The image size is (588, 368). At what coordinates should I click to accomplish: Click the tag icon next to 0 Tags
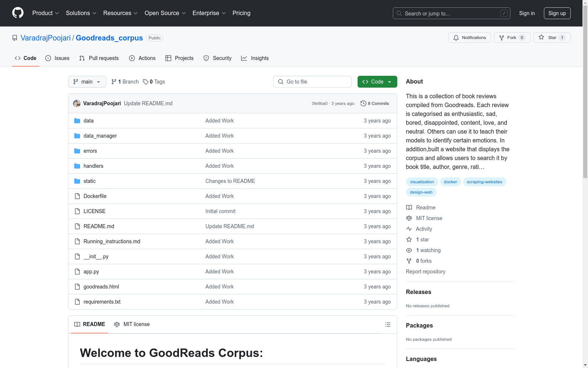pos(146,82)
